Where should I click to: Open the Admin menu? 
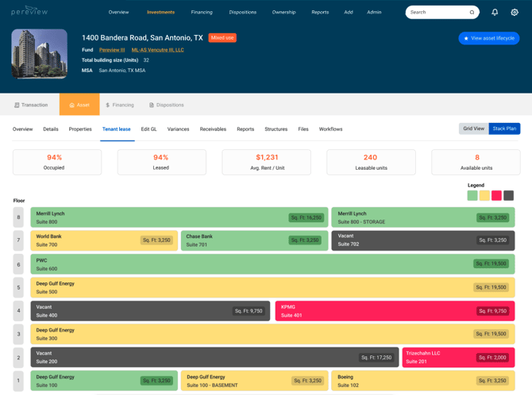374,12
